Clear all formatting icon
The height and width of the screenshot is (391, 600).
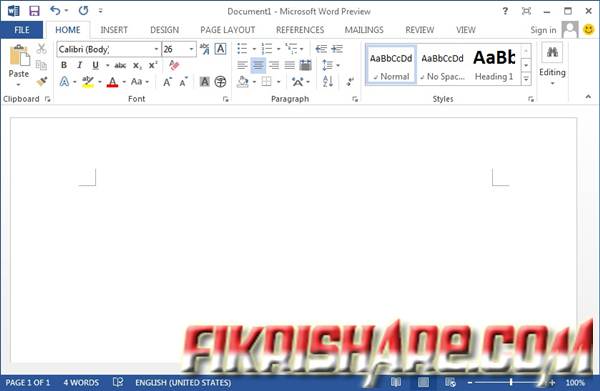coord(174,65)
